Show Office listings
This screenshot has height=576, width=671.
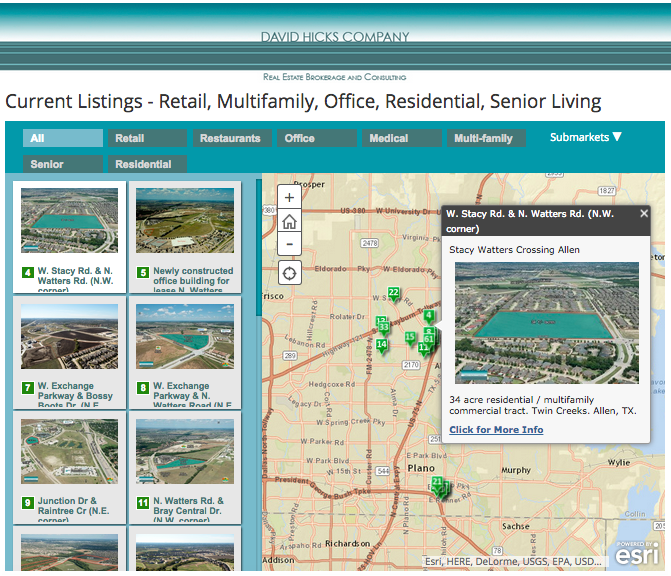(x=317, y=138)
